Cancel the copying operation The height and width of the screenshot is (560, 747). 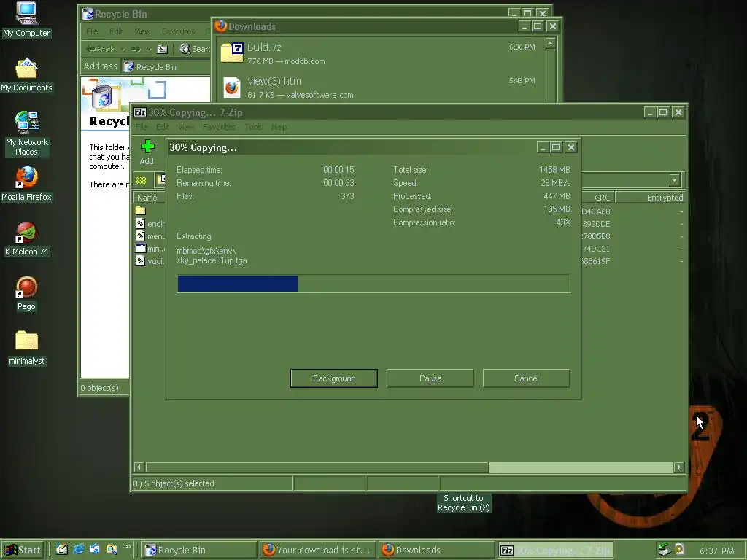pos(527,378)
